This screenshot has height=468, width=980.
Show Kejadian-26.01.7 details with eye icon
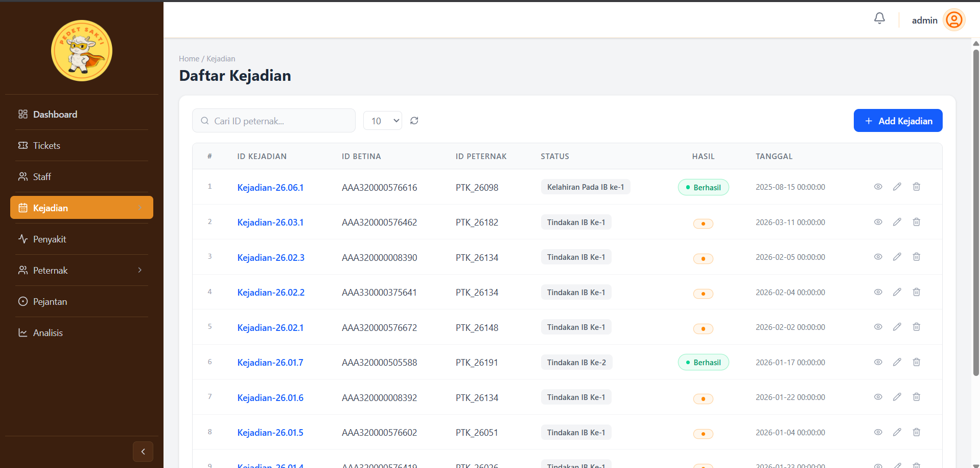tap(878, 362)
